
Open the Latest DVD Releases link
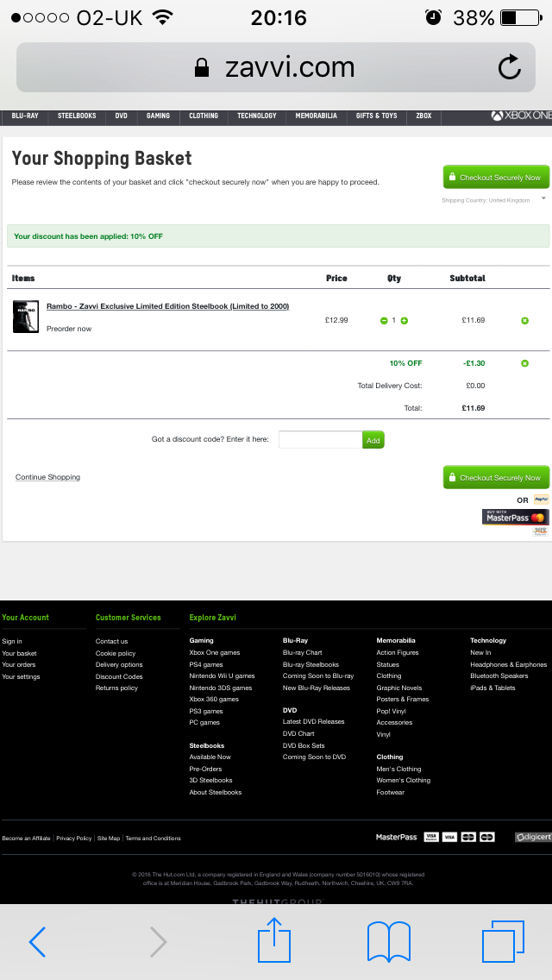click(314, 722)
